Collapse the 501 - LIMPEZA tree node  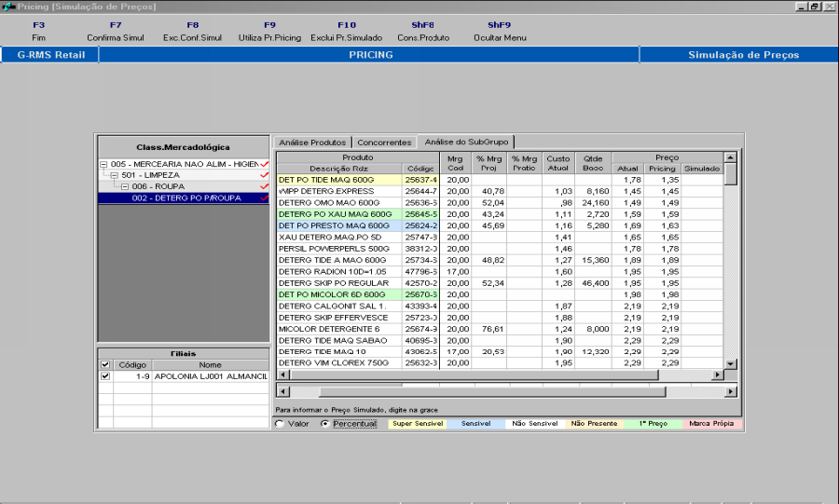point(114,175)
